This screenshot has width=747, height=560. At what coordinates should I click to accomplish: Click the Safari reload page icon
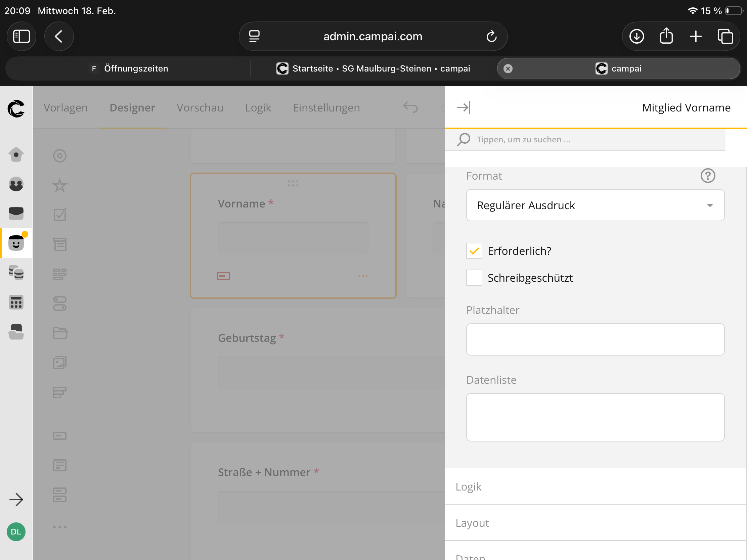[x=491, y=37]
